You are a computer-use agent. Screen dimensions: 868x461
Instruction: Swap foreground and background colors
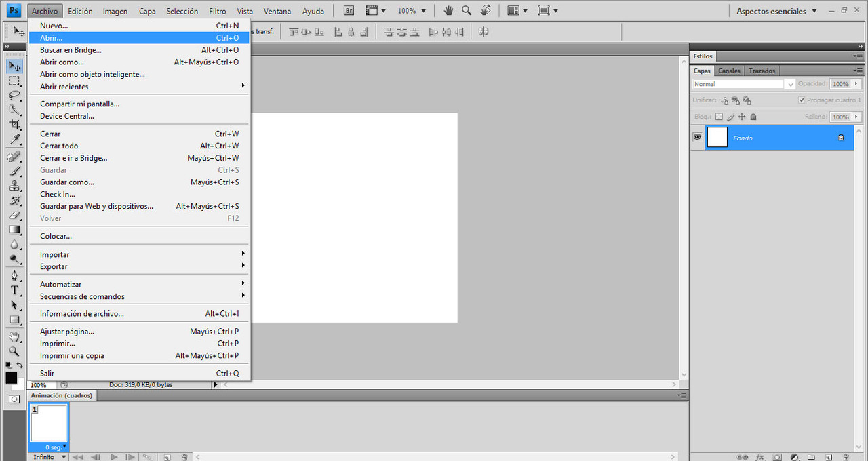pos(20,365)
